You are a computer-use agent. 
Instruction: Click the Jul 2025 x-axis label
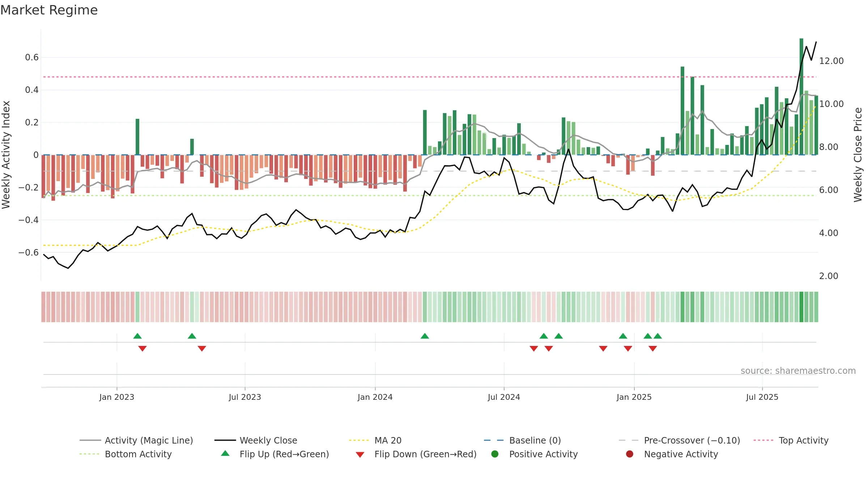point(762,397)
